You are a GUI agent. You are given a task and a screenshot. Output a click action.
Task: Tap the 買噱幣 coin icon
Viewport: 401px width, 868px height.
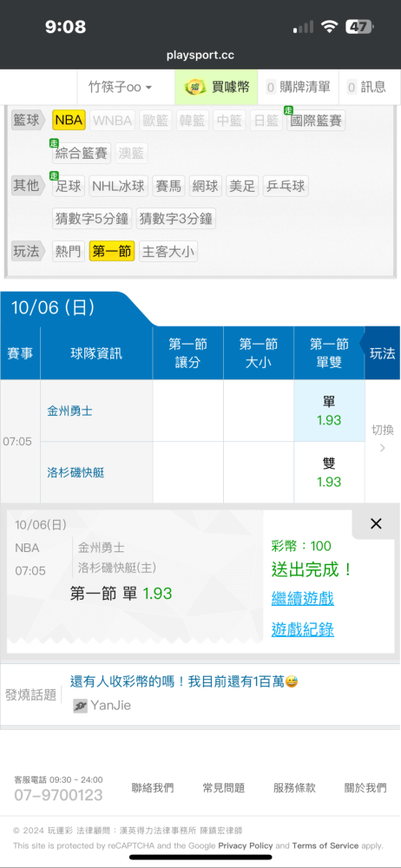[x=194, y=87]
